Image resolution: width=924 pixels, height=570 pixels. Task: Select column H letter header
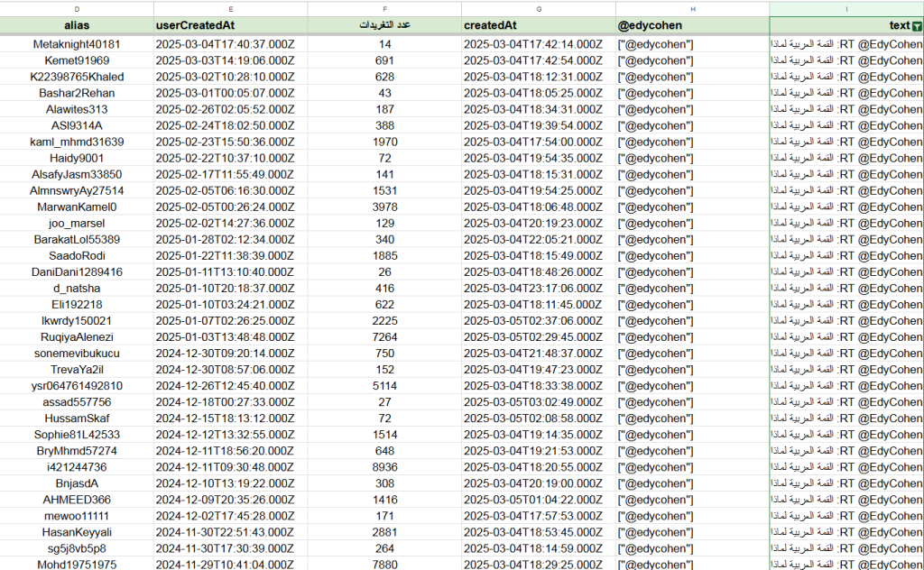click(692, 8)
